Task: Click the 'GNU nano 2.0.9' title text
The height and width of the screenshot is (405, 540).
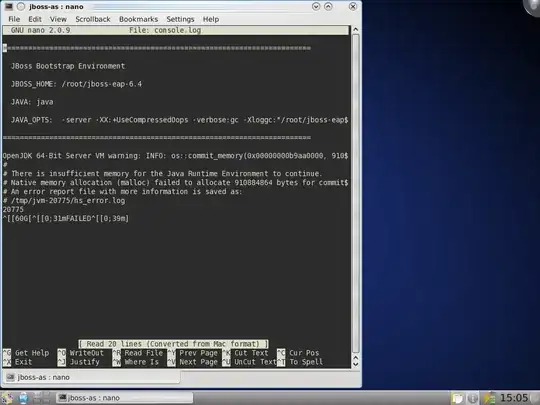Action: [40, 30]
